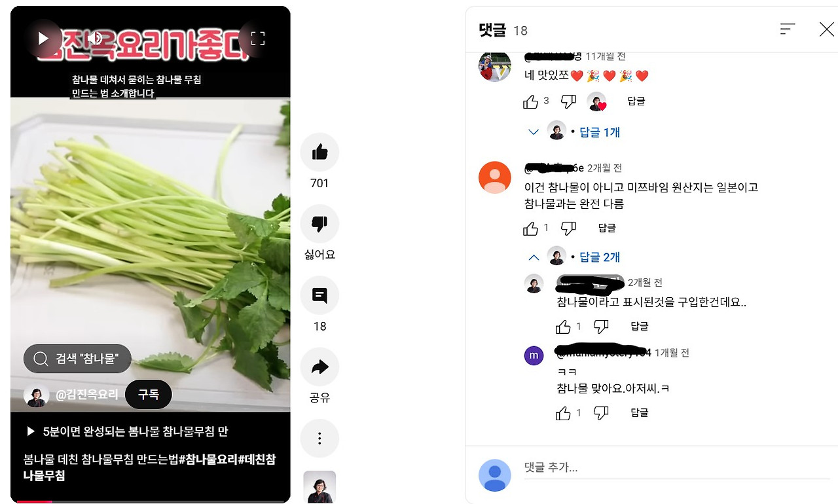This screenshot has width=838, height=504.
Task: Like the Short with 701 likes
Action: tap(319, 153)
